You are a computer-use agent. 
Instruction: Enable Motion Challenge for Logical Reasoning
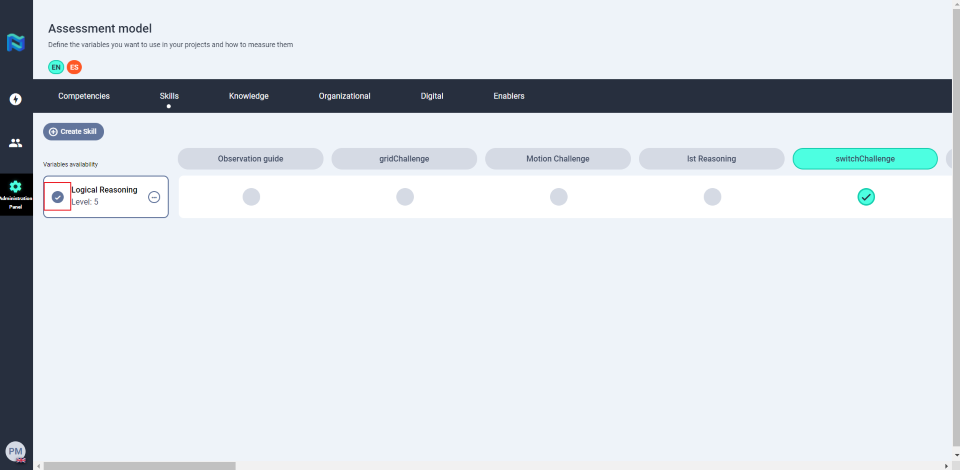(558, 197)
